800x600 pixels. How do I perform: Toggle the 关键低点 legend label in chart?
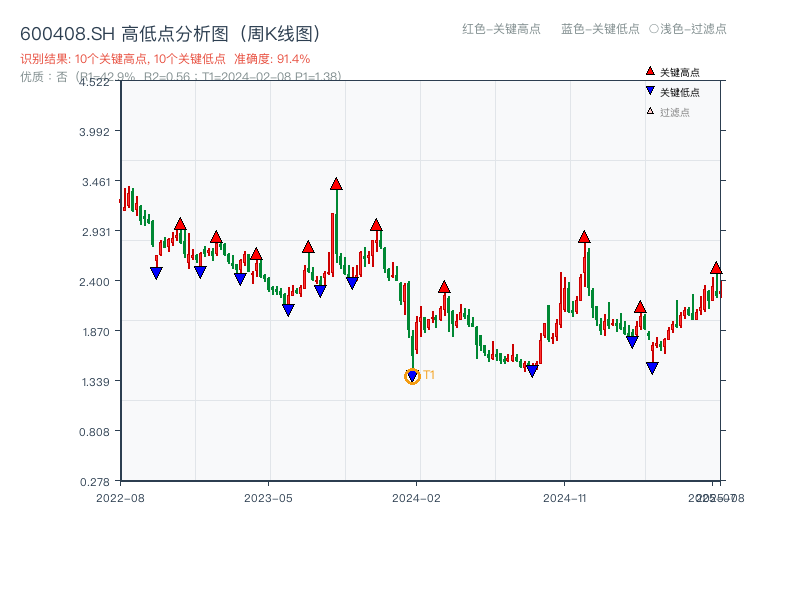(680, 92)
